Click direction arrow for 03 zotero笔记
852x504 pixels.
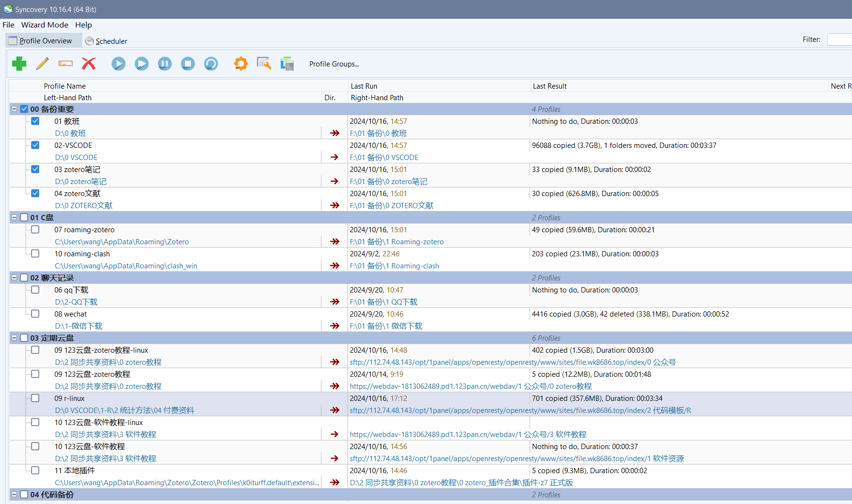pyautogui.click(x=334, y=181)
